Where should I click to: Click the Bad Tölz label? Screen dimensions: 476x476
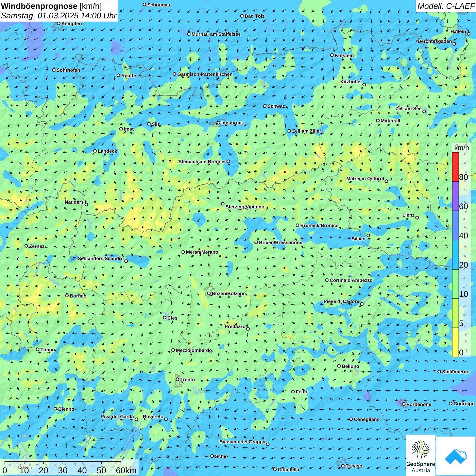click(254, 16)
